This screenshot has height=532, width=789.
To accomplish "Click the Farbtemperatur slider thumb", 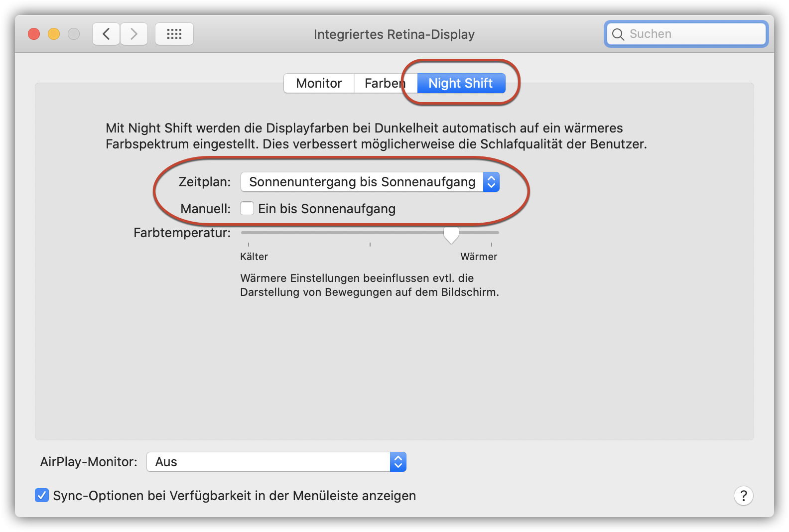I will click(x=451, y=235).
